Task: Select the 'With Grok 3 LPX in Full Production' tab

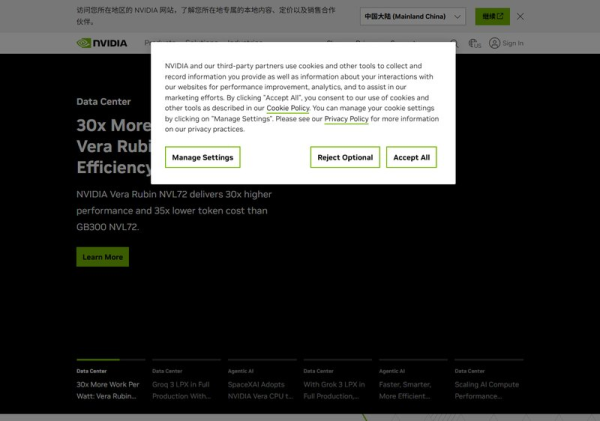Action: (338, 380)
